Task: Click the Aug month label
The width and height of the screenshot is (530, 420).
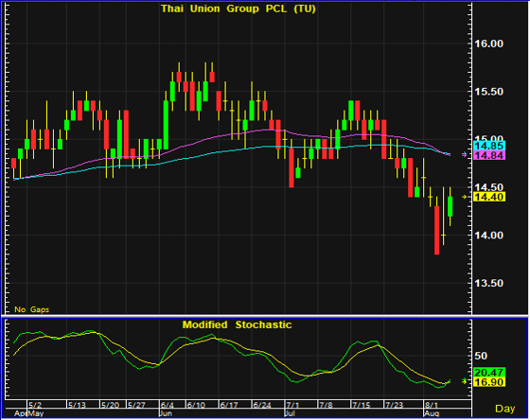Action: (432, 413)
